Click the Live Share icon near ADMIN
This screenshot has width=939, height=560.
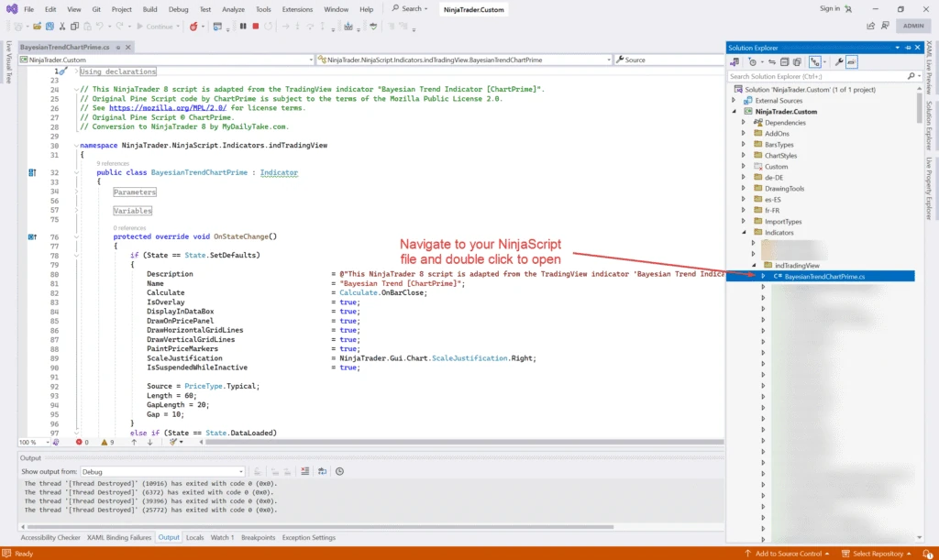(871, 26)
